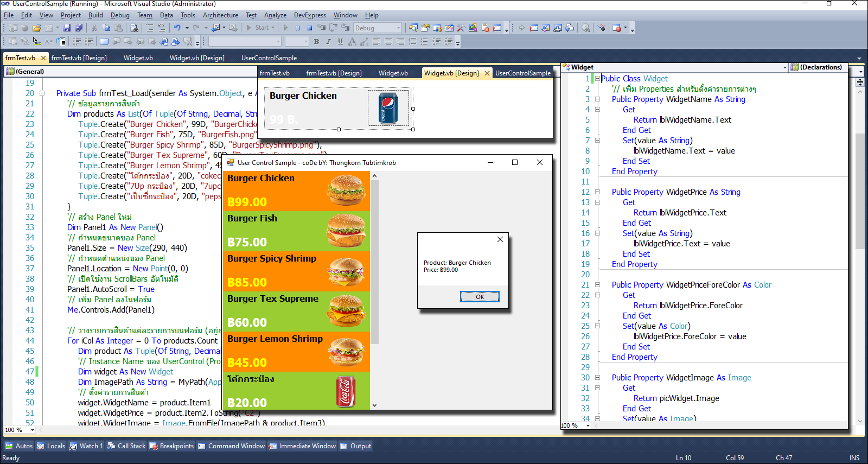The image size is (868, 464).
Task: Click OK in the product message box
Action: (x=480, y=297)
